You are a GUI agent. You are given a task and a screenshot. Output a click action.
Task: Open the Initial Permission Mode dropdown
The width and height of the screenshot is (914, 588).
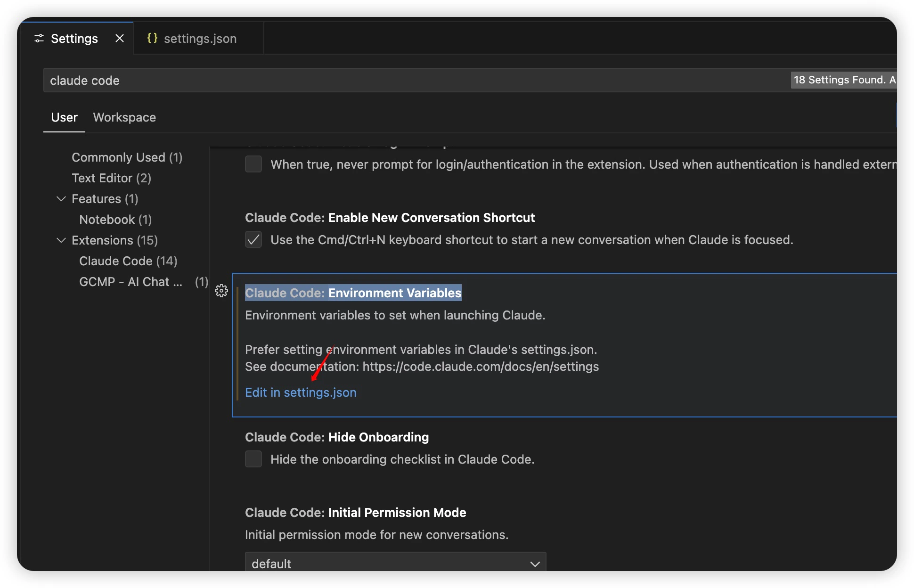(x=395, y=563)
